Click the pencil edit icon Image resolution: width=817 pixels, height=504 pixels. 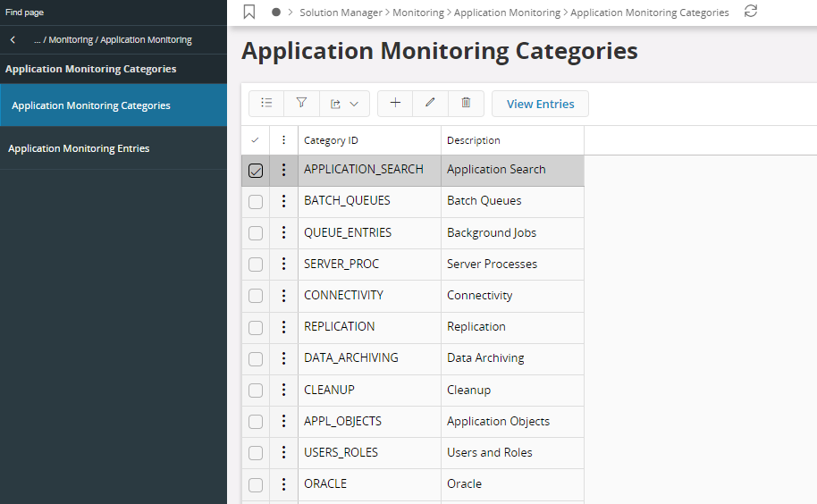(430, 104)
